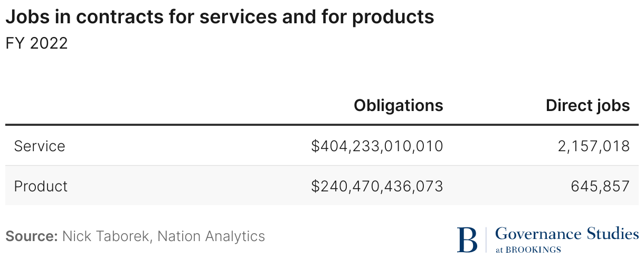Click the Service row label
This screenshot has width=644, height=258.
point(40,146)
